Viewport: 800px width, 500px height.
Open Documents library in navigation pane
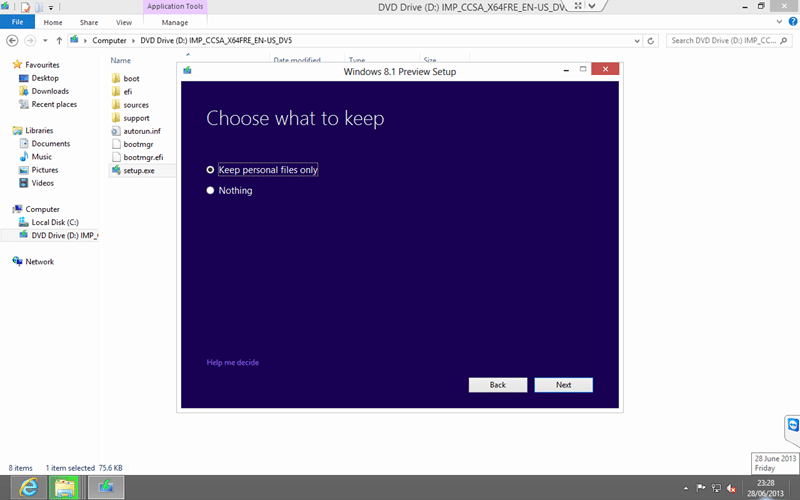51,144
